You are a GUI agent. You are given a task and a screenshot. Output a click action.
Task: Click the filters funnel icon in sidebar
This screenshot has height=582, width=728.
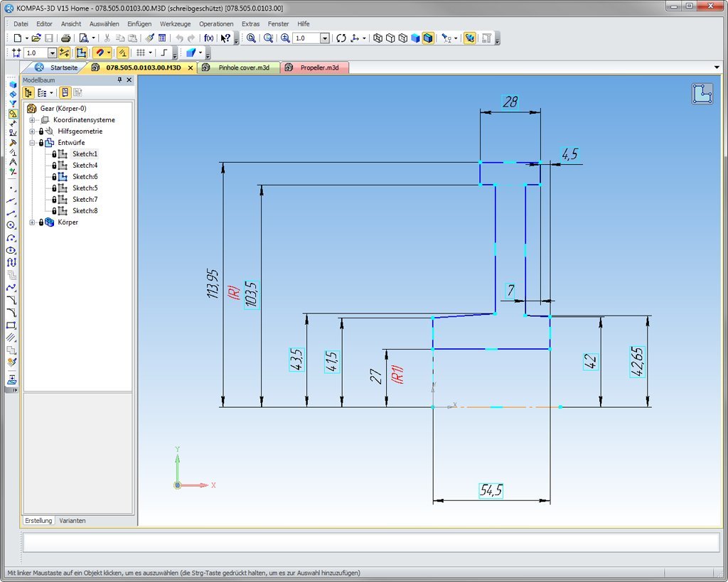13,104
